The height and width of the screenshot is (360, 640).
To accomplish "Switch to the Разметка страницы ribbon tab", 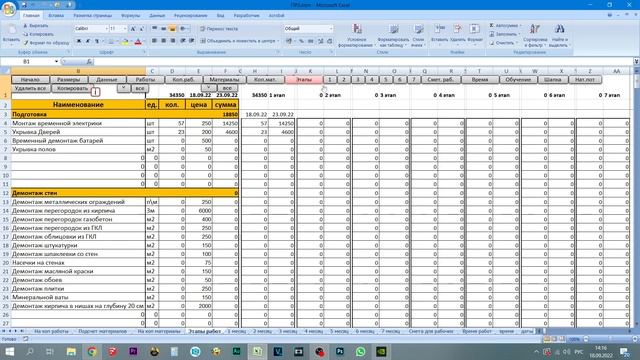I will pyautogui.click(x=93, y=16).
